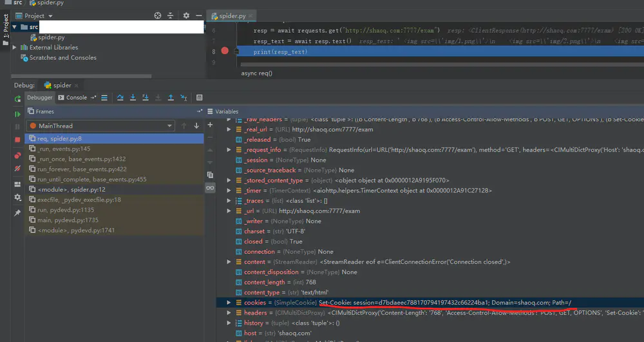644x342 pixels.
Task: Toggle the show watches glasses icon
Action: [x=210, y=187]
